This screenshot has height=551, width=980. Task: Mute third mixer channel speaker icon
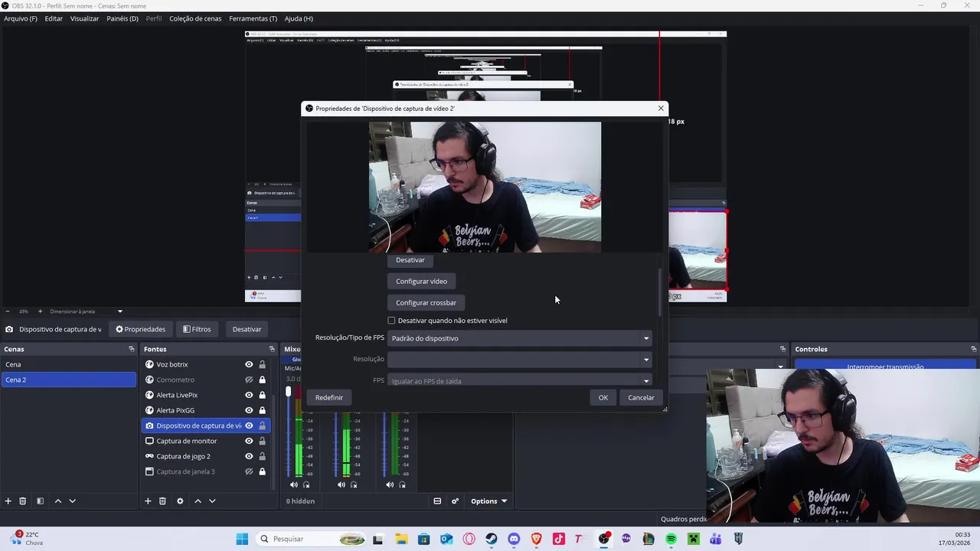coord(390,484)
